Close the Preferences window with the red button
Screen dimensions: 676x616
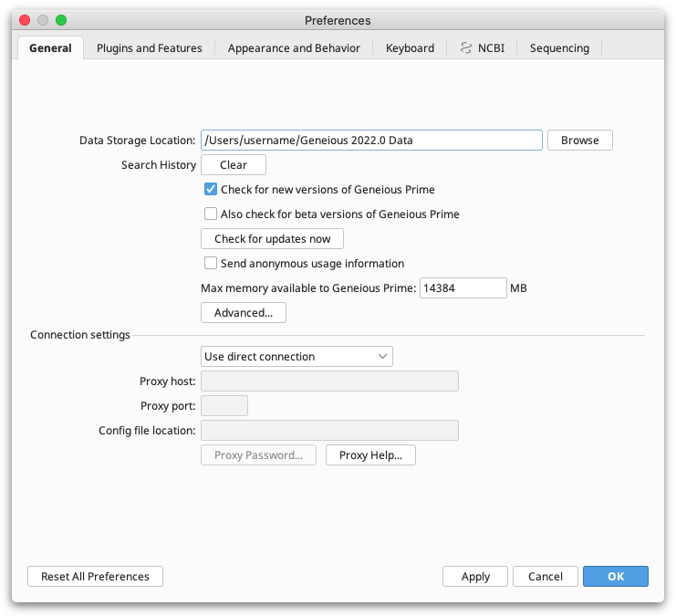point(25,20)
